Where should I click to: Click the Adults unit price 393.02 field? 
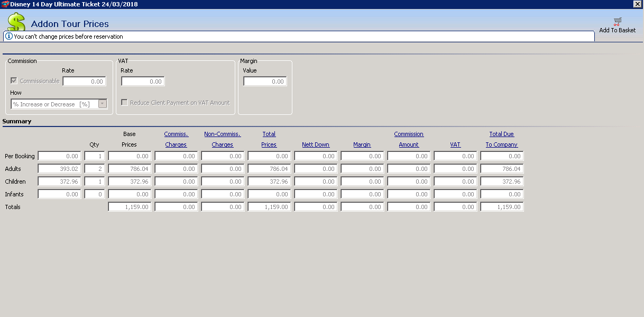[59, 169]
